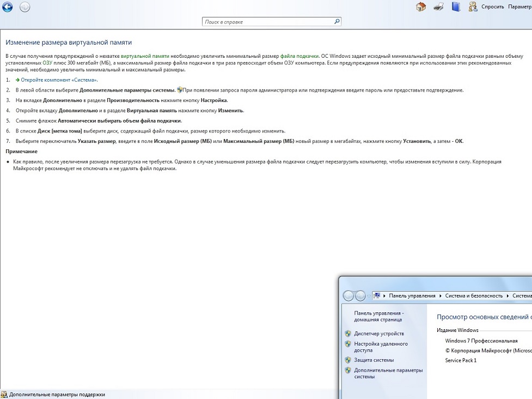The width and height of the screenshot is (532, 399).
Task: Open Защита системы link
Action: click(374, 360)
